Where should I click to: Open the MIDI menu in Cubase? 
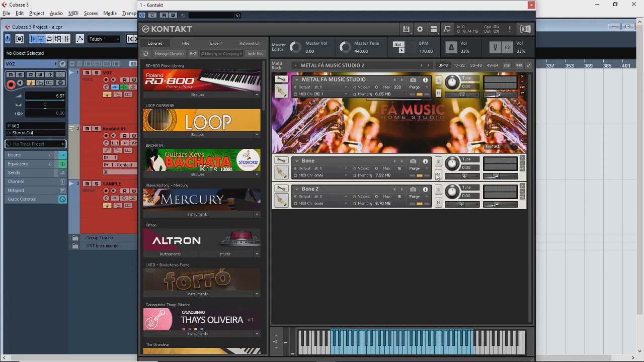[x=73, y=13]
